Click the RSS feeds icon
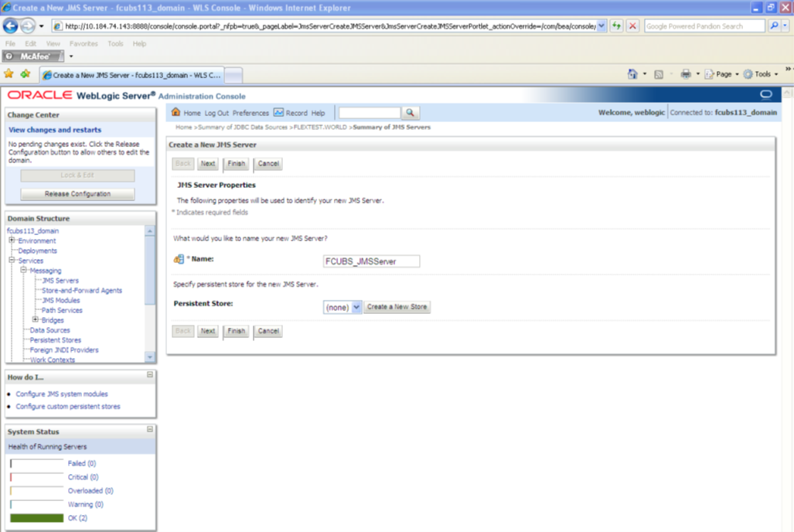Screen dimensions: 794x532 (658, 74)
